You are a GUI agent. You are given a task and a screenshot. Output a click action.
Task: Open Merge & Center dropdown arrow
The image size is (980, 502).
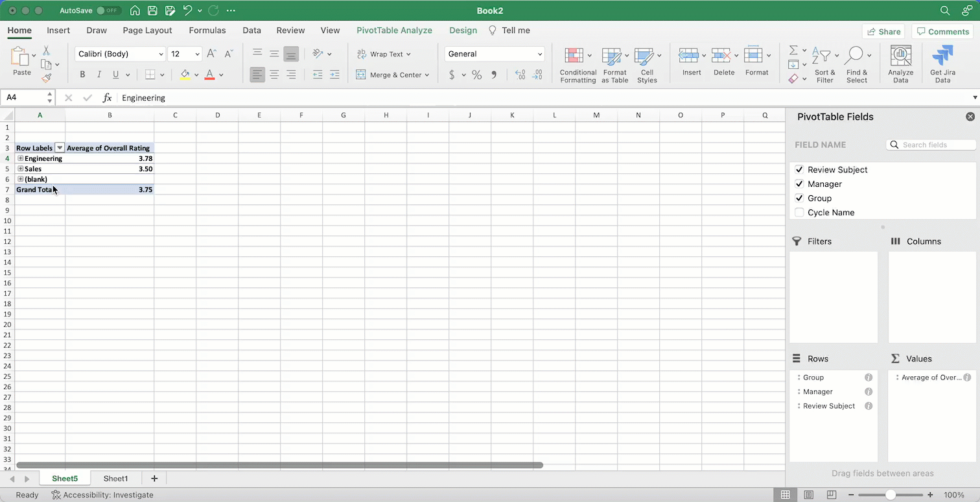pos(427,75)
